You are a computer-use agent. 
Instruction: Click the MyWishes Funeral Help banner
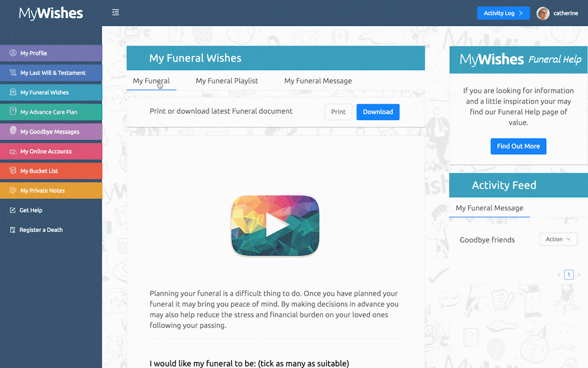(519, 59)
